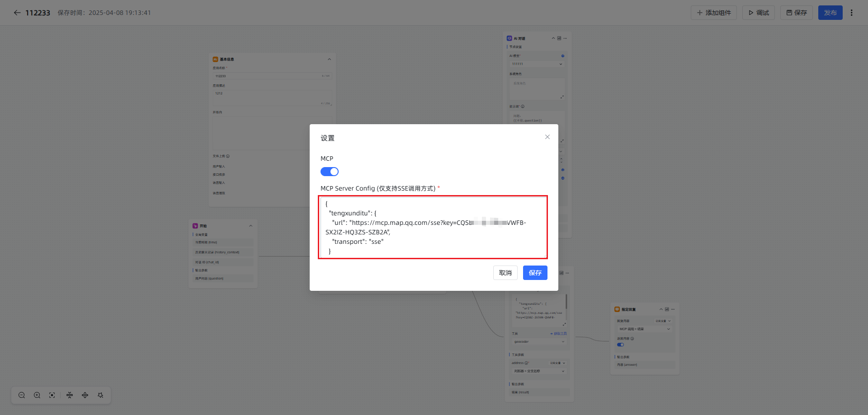868x415 pixels.
Task: Click the 文件上传 info icon
Action: click(x=228, y=156)
